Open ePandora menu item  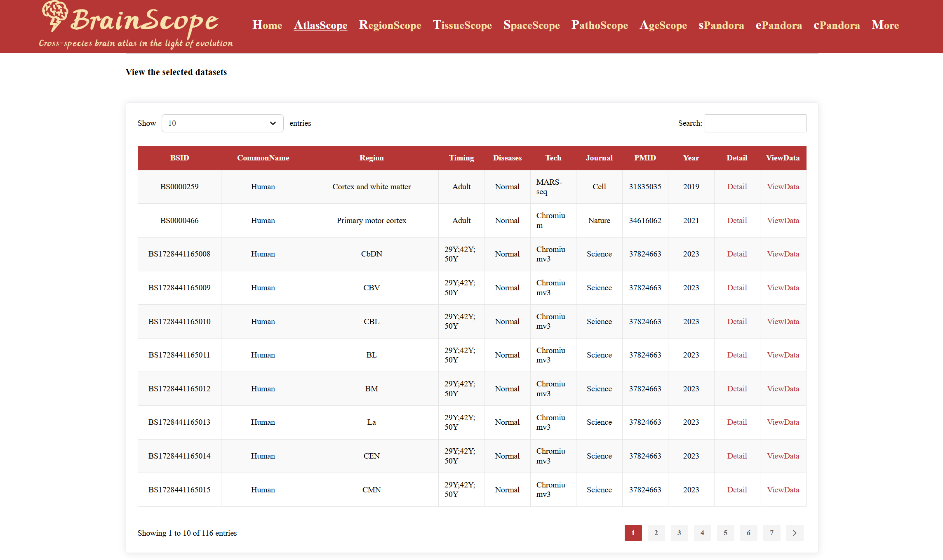pyautogui.click(x=778, y=25)
